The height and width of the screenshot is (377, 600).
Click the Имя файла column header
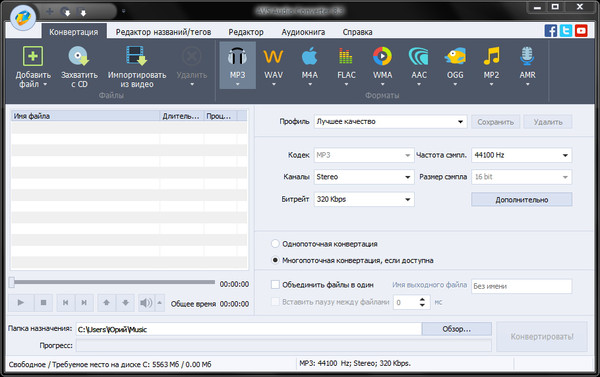coord(85,116)
